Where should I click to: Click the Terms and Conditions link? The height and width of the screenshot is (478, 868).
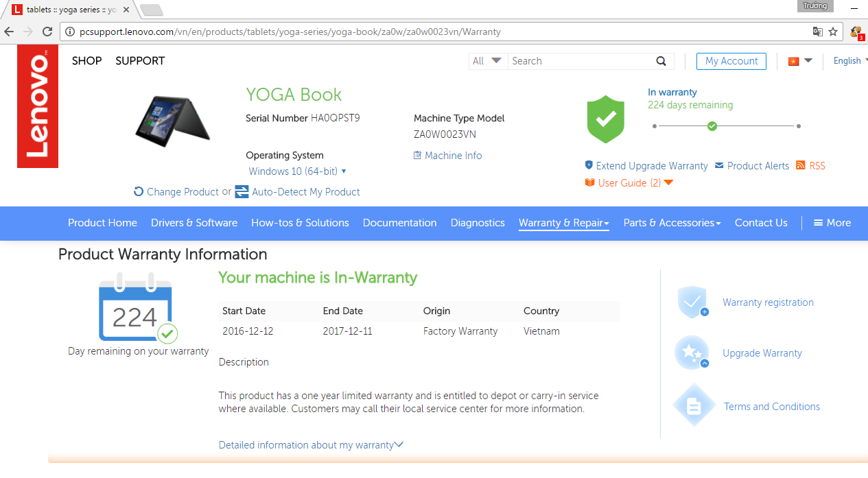(772, 407)
